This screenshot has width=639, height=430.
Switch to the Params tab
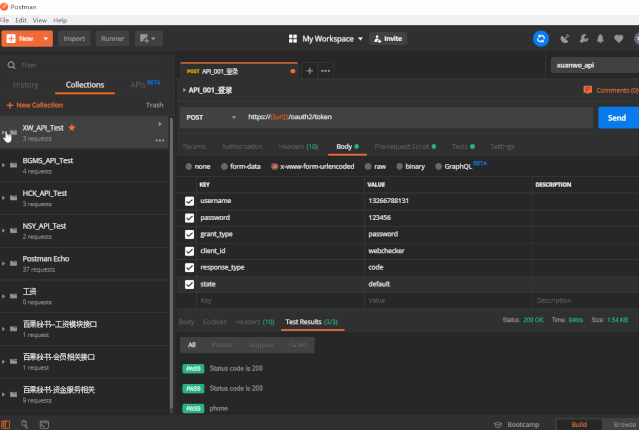click(194, 146)
